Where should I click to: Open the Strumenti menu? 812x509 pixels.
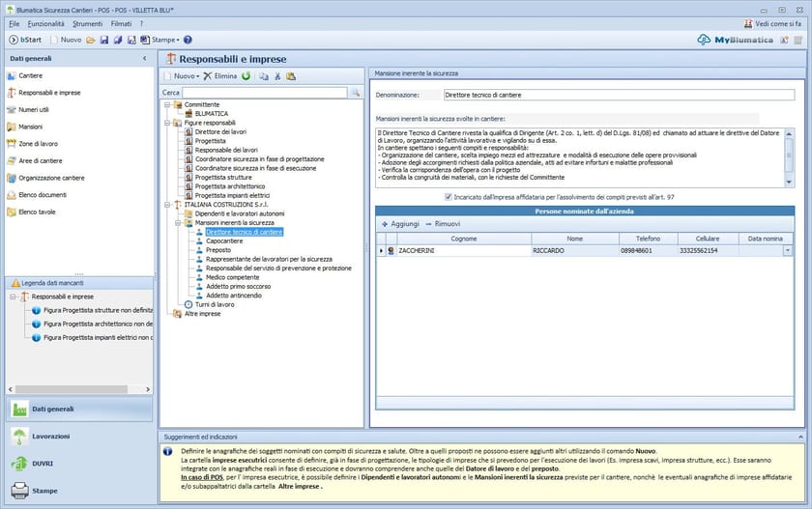[87, 22]
